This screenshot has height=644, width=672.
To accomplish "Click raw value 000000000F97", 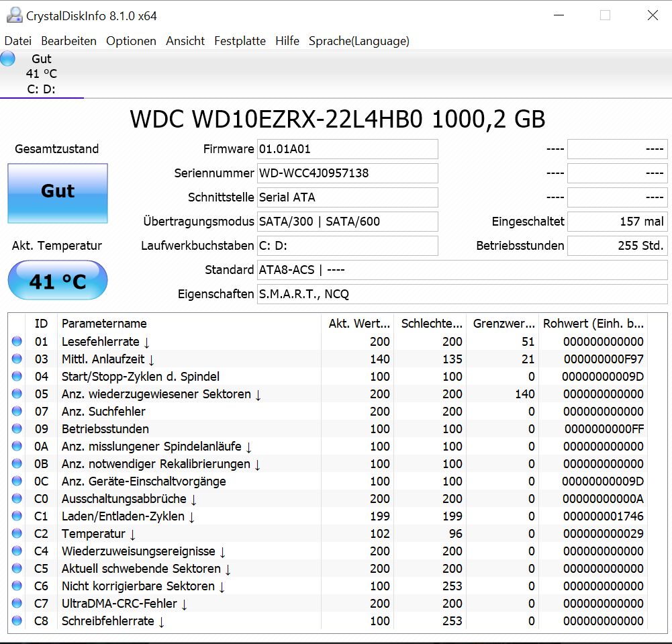I will [604, 359].
